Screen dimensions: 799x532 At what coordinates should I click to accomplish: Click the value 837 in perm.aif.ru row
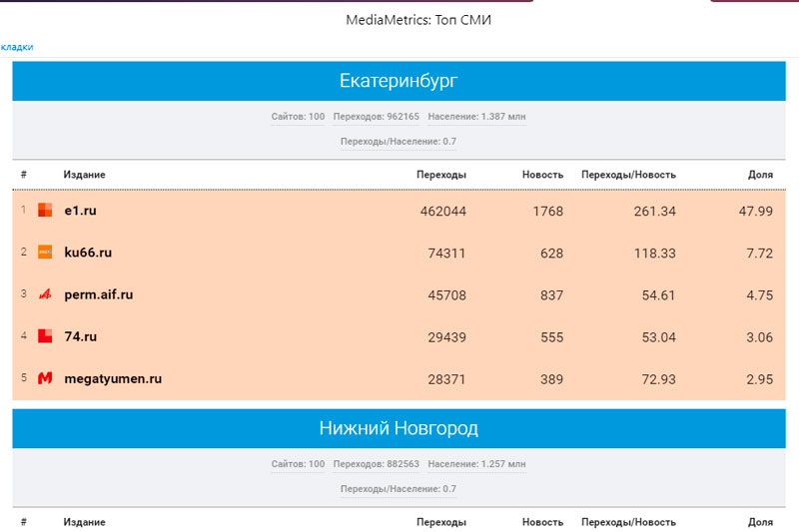click(552, 295)
